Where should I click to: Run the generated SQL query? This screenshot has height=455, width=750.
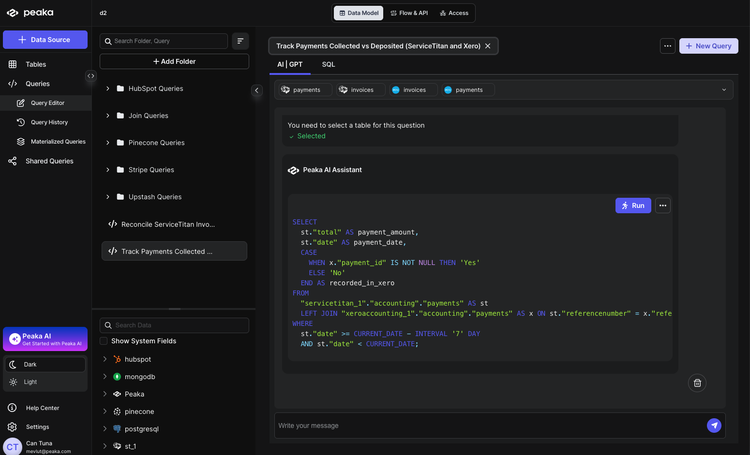(632, 205)
